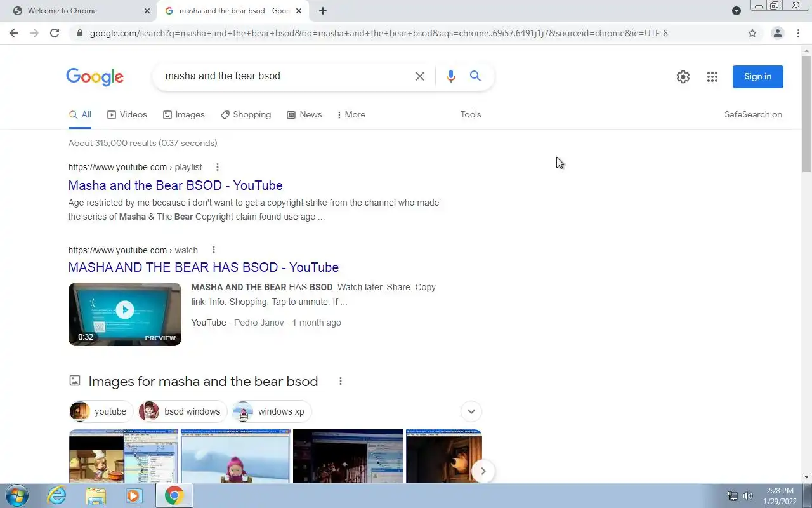812x508 pixels.
Task: Filter images by bsod windows chip
Action: tap(183, 411)
